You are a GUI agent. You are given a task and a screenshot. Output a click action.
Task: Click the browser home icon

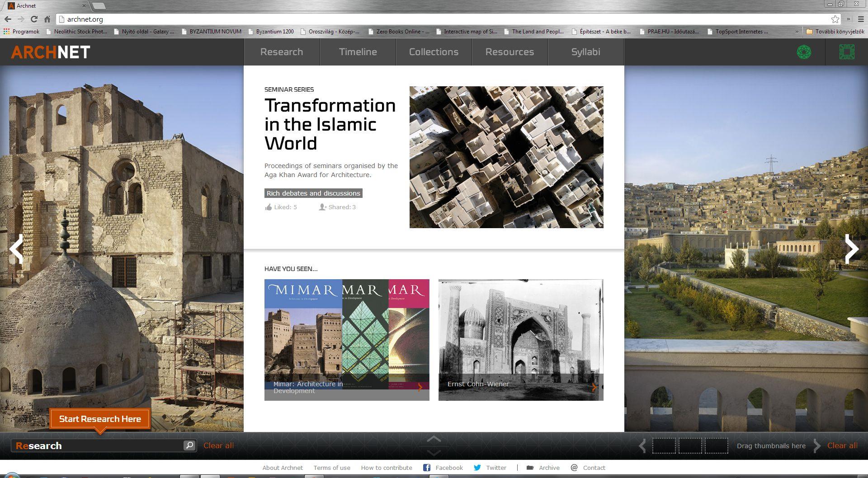coord(47,19)
